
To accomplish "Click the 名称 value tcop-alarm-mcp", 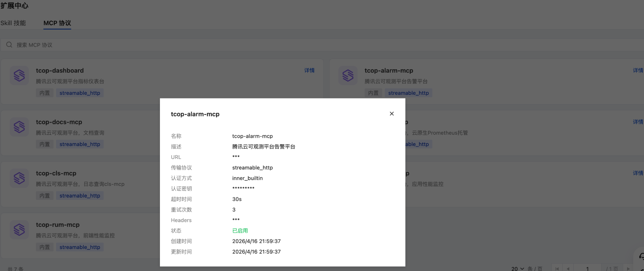I will [252, 136].
